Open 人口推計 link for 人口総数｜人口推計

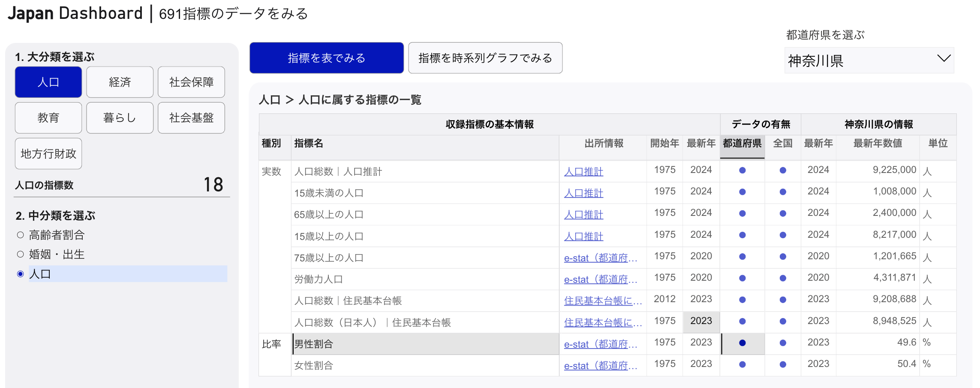583,172
